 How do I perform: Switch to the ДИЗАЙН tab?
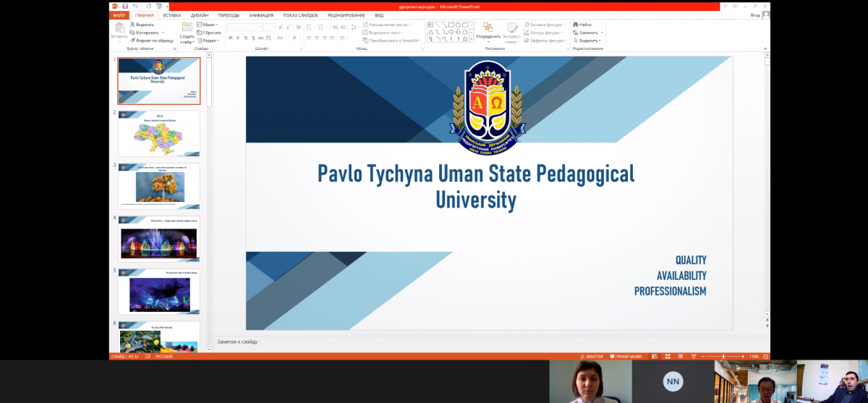tap(200, 14)
